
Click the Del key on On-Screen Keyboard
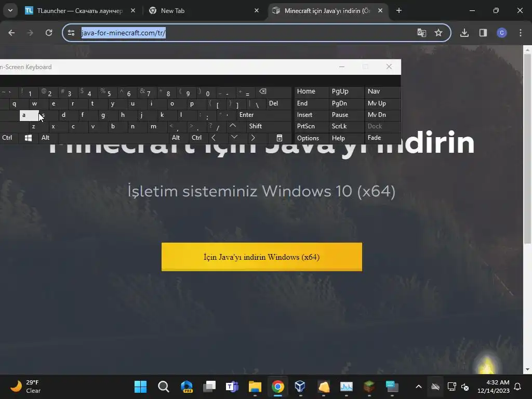point(279,103)
